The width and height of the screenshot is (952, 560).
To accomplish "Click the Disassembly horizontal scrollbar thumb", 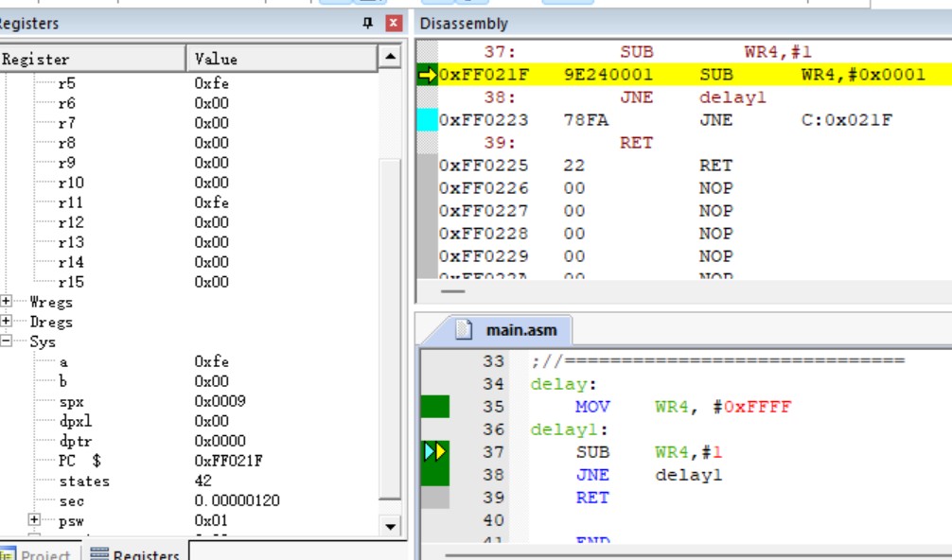I will pyautogui.click(x=453, y=291).
